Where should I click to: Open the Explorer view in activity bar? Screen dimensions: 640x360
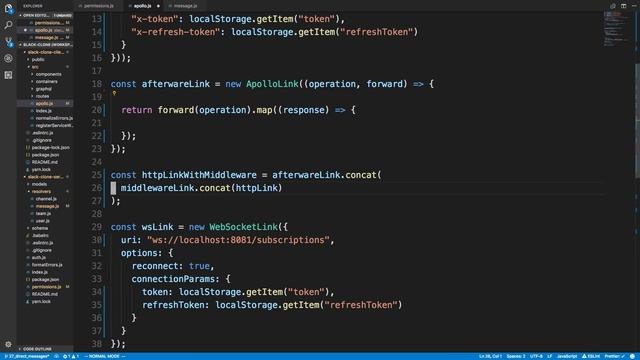click(8, 8)
